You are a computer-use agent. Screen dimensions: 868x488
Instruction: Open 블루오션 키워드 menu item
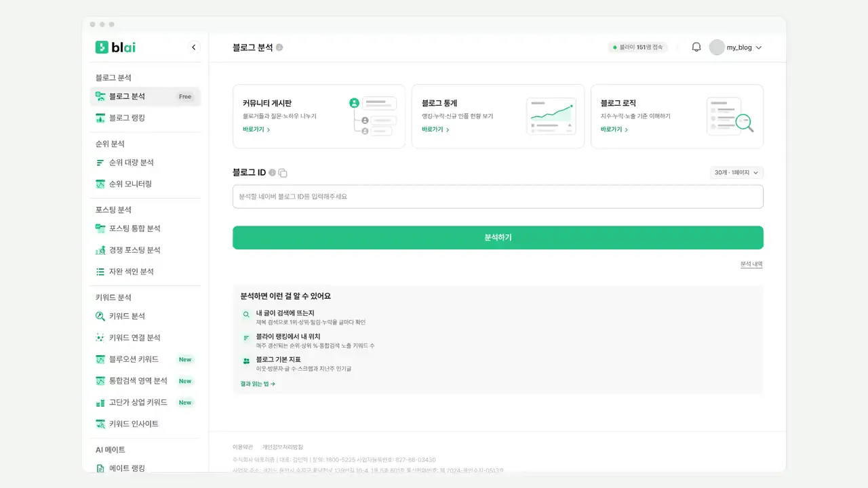click(145, 359)
